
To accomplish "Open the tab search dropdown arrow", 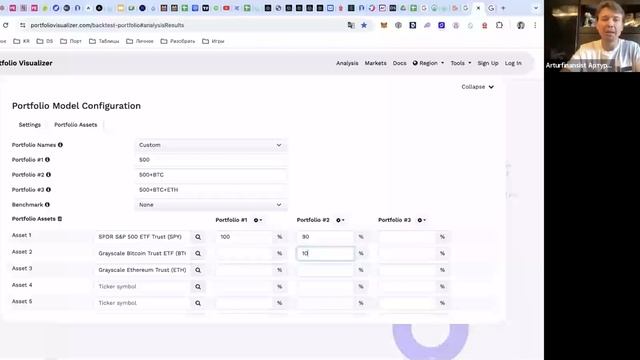I will pyautogui.click(x=536, y=8).
